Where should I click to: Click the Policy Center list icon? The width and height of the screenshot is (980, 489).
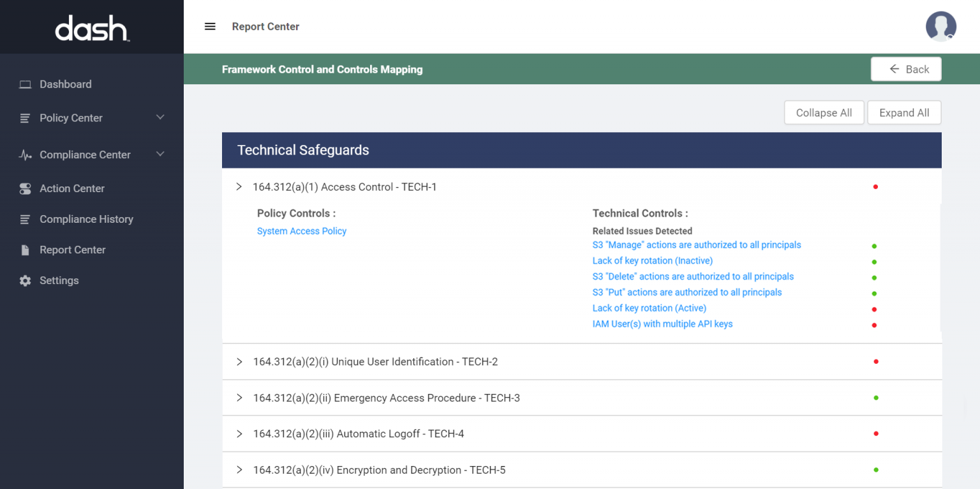point(25,118)
